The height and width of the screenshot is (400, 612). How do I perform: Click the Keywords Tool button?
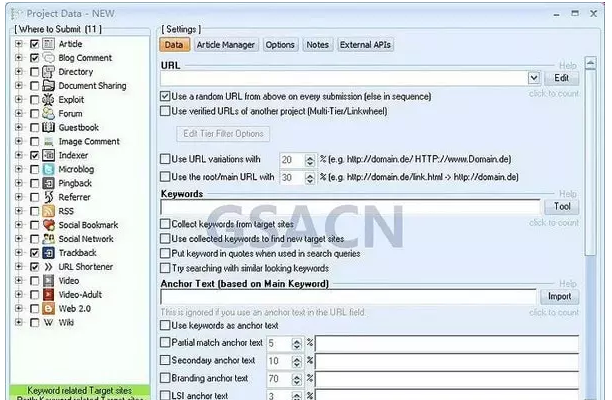[562, 207]
